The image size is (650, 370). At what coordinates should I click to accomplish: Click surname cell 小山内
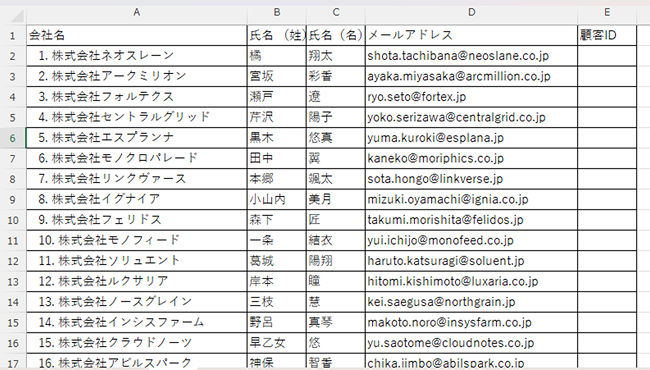pyautogui.click(x=277, y=199)
